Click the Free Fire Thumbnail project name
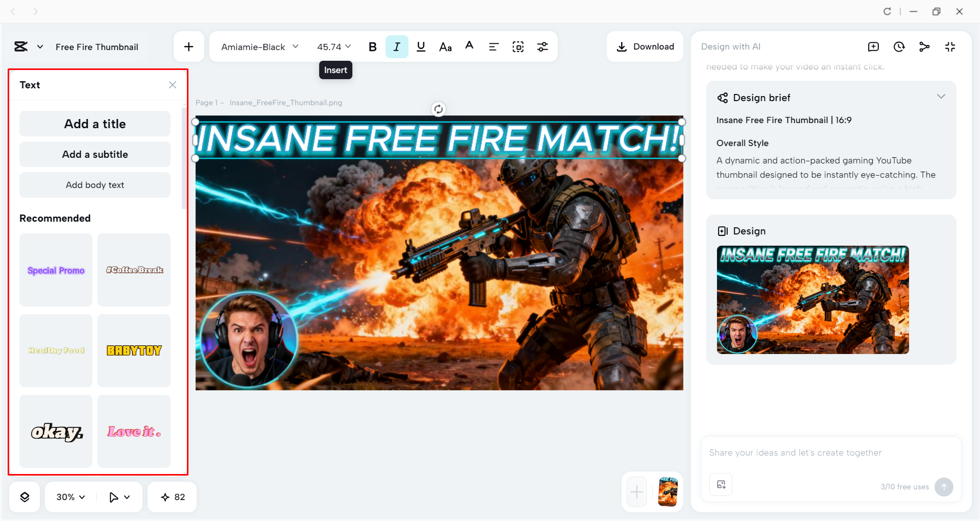Image resolution: width=980 pixels, height=521 pixels. point(97,47)
